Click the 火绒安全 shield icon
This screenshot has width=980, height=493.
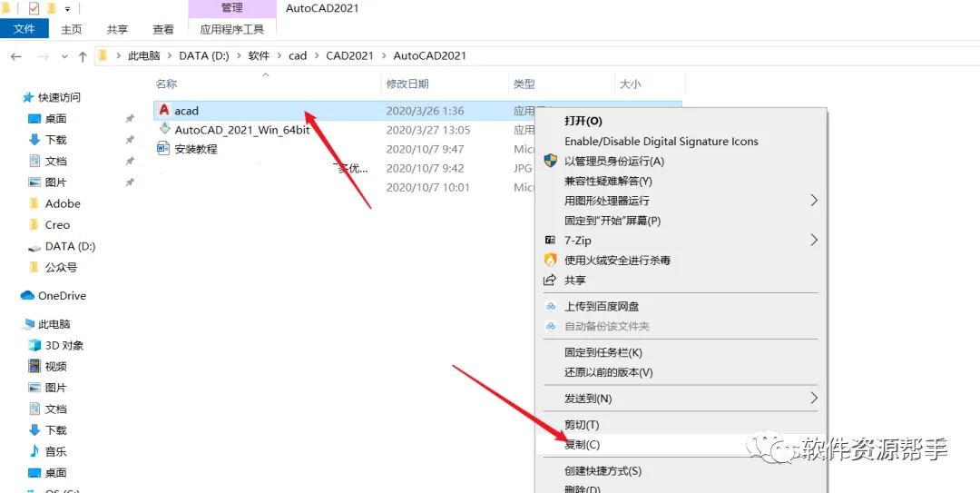[550, 260]
